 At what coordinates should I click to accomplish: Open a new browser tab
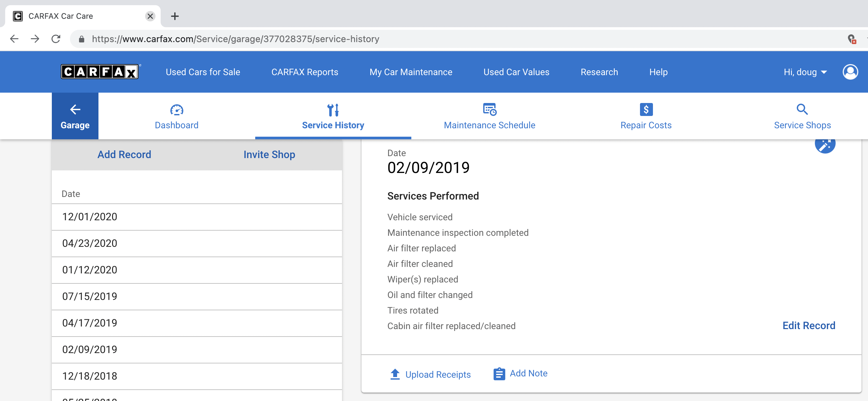pos(175,16)
